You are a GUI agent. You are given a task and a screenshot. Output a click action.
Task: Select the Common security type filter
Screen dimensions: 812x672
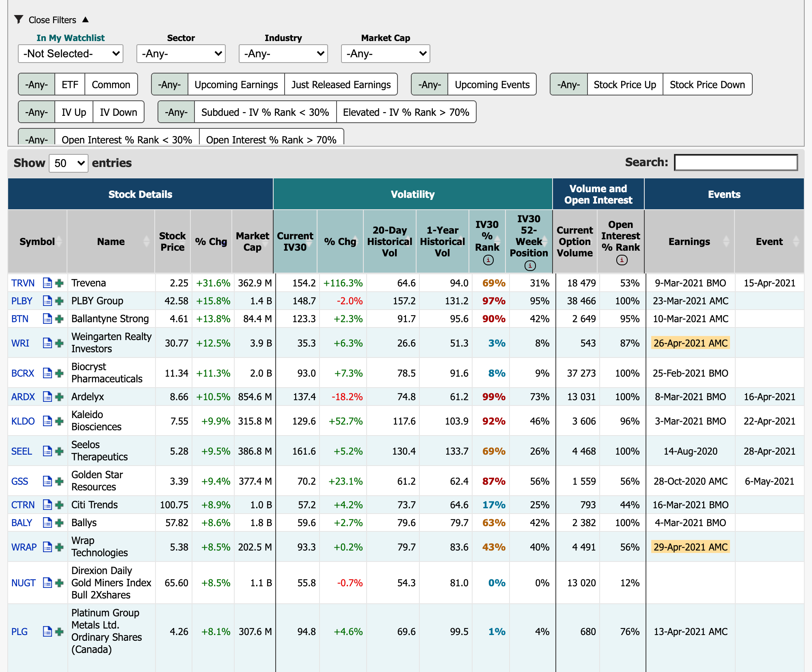(111, 85)
